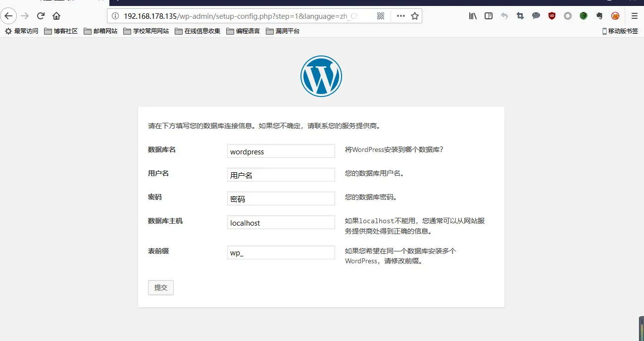Open the 博客社区 bookmark folder
The image size is (644, 341).
click(61, 31)
